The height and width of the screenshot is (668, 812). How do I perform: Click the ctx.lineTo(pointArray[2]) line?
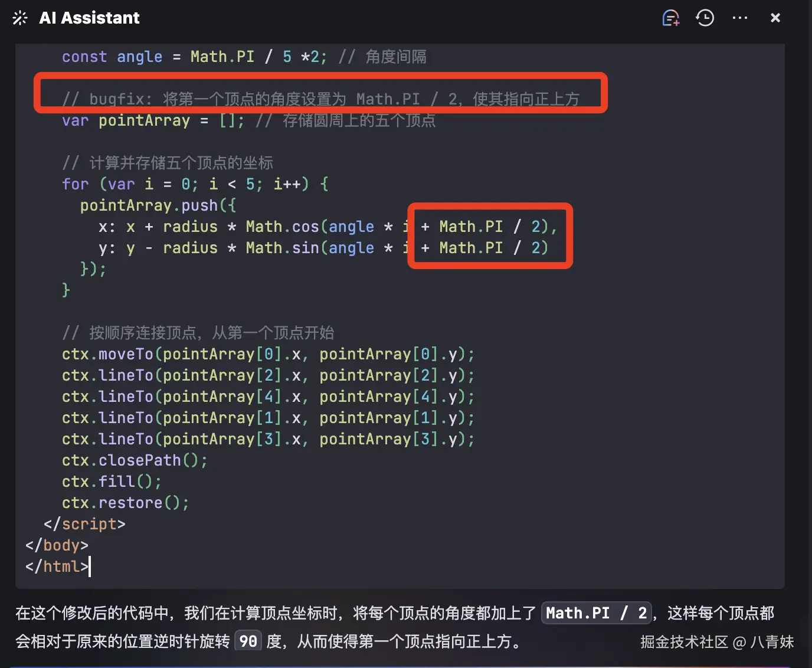[269, 375]
